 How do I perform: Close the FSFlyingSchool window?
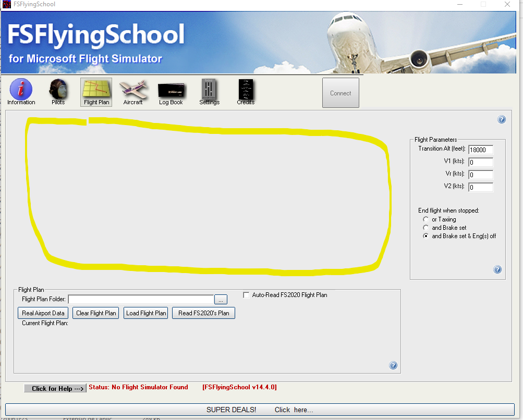click(507, 4)
